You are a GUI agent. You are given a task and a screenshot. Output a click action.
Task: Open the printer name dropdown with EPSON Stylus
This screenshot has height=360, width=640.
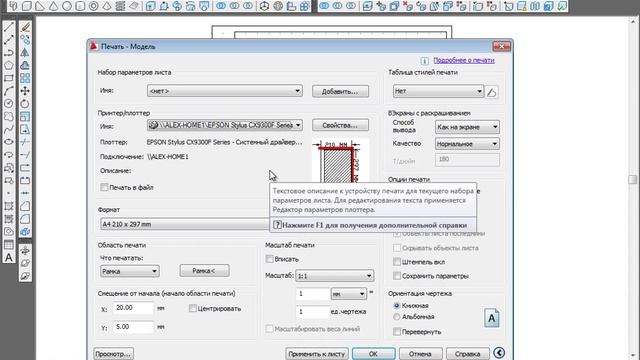[225, 125]
